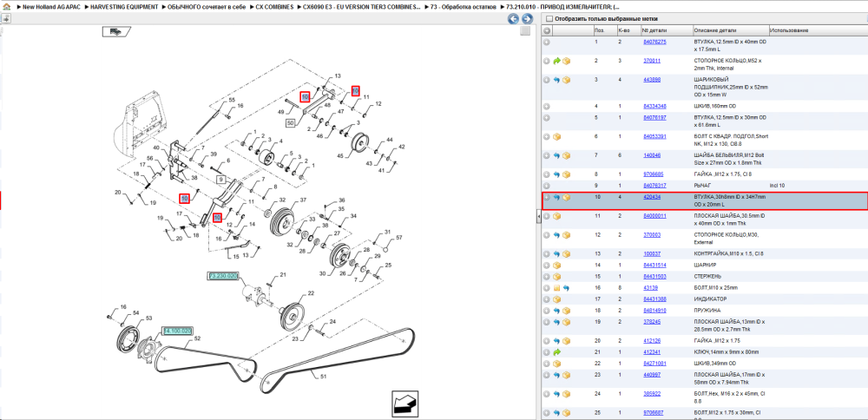Click blue arrow icon in row 385922
This screenshot has height=420, width=868.
pos(557,394)
